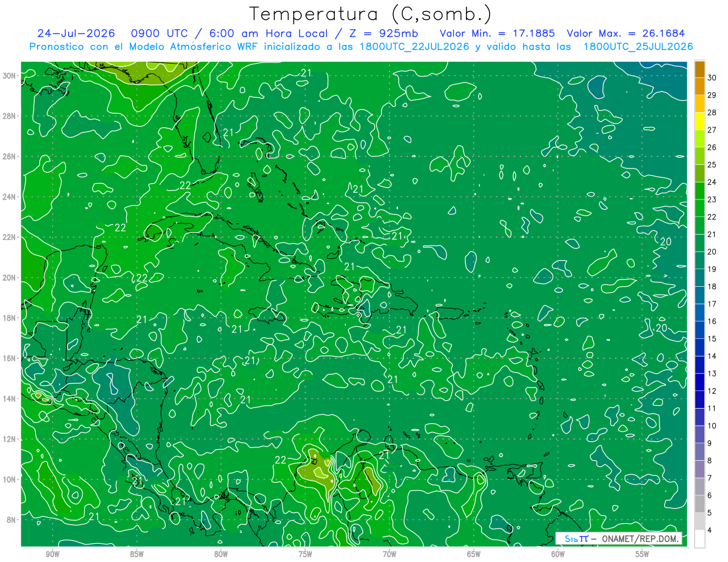
Task: Click the '90W' longitude axis label
Action: 53,554
